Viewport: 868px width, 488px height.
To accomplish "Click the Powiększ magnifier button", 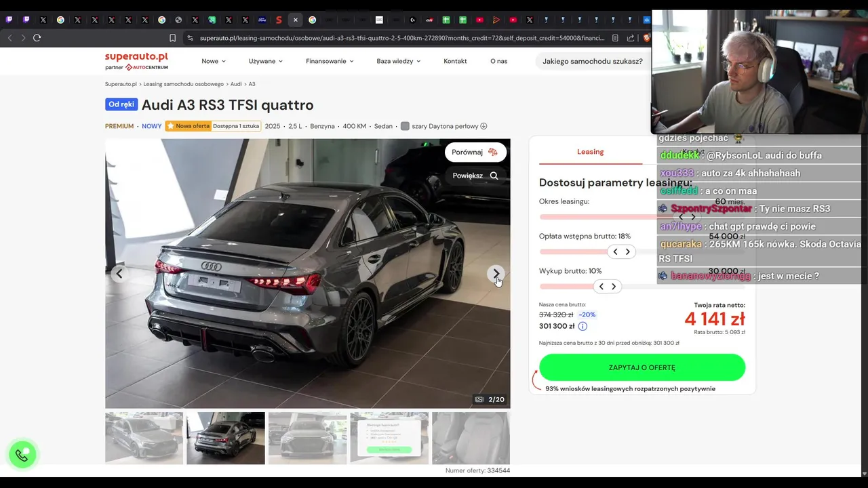I will click(475, 176).
